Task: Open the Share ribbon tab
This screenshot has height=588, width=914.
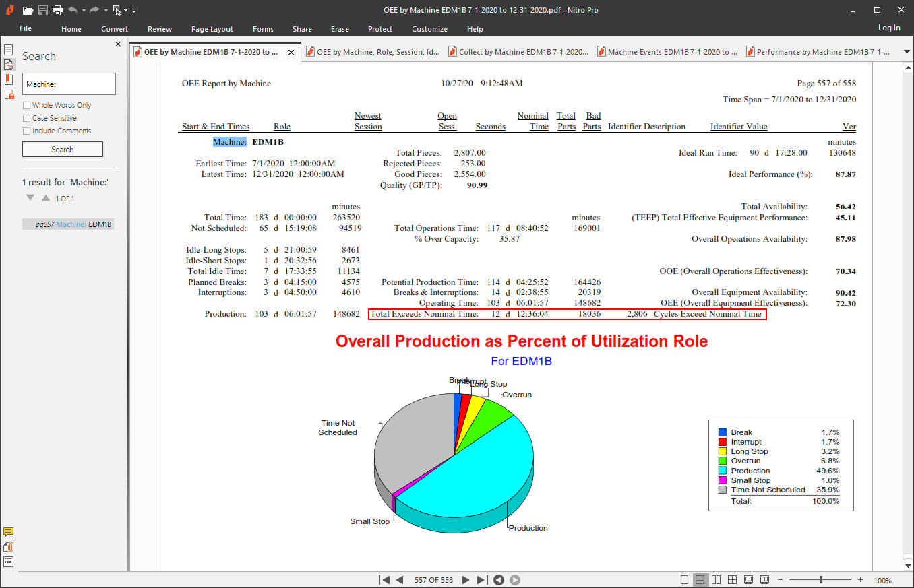Action: click(x=302, y=29)
